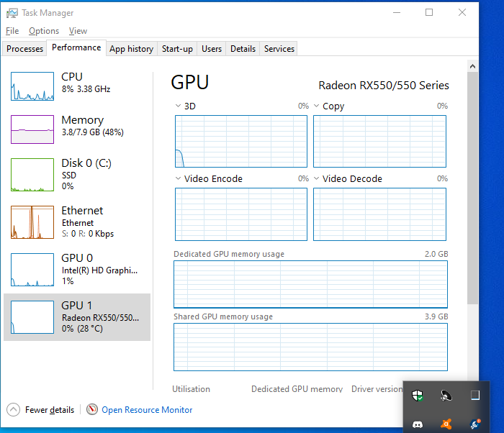Image resolution: width=504 pixels, height=433 pixels.
Task: Click the satellite dish tray icon
Action: (446, 396)
